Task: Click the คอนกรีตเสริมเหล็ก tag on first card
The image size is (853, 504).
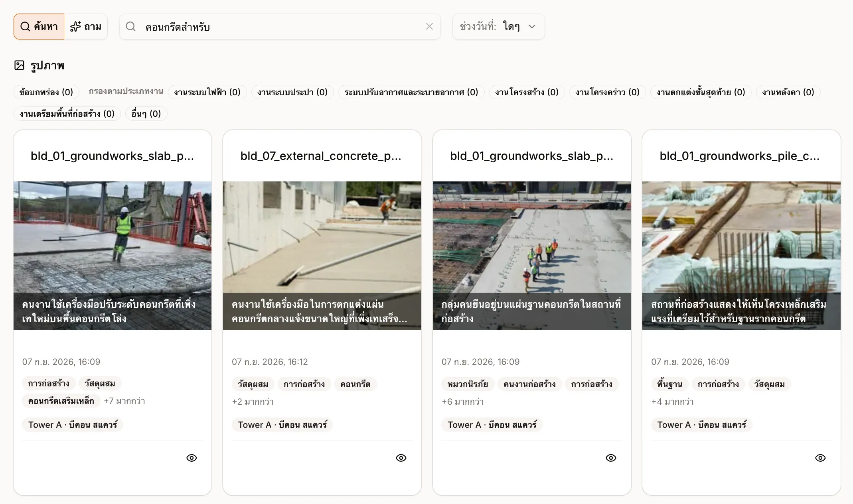Action: tap(61, 401)
